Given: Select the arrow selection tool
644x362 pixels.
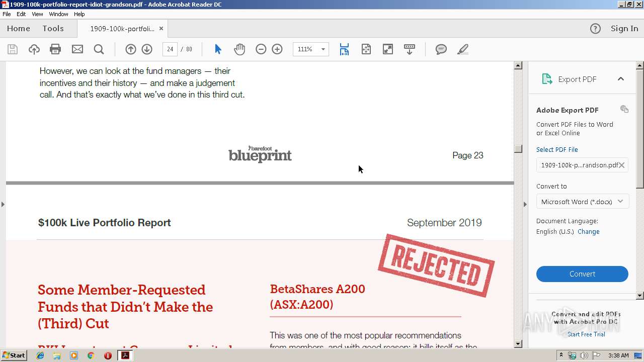Looking at the screenshot, I should pyautogui.click(x=218, y=49).
